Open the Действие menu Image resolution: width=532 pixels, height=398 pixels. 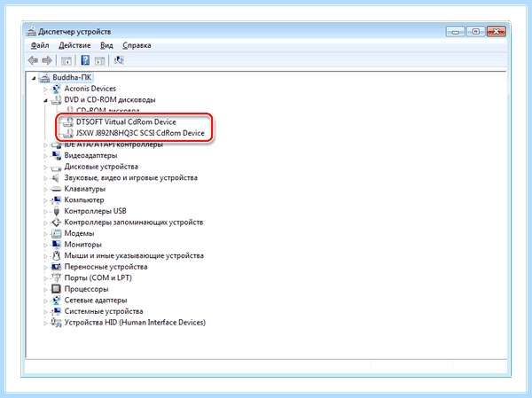74,45
